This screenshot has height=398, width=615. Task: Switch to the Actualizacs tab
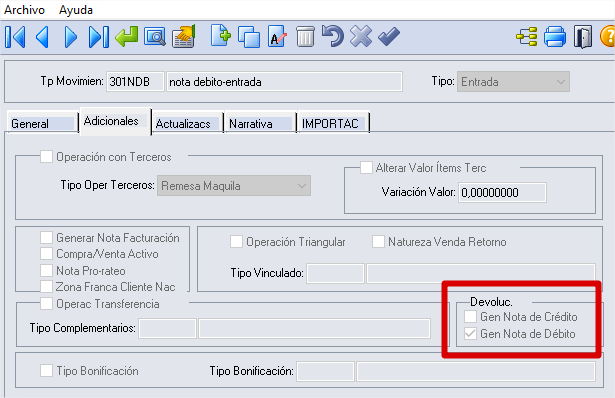point(187,124)
